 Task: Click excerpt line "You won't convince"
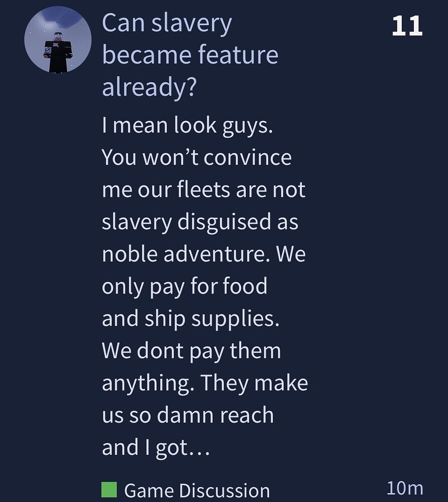pyautogui.click(x=196, y=158)
